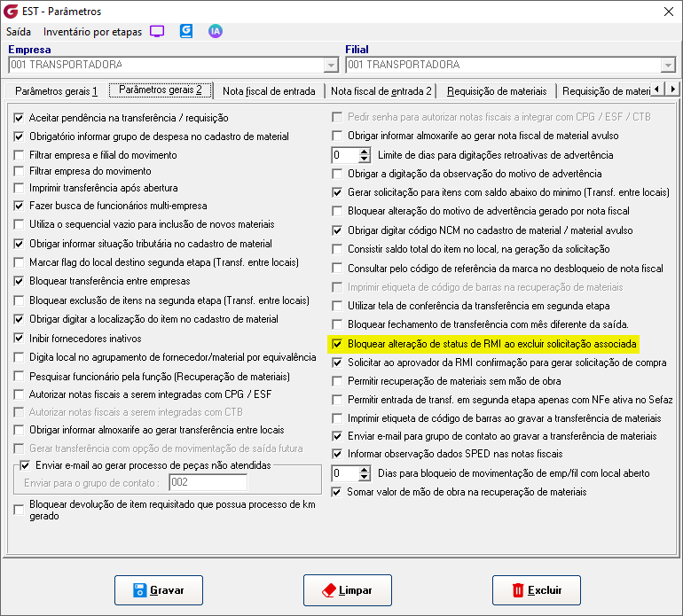Switch to Parâmetros gerais 1 tab

56,91
